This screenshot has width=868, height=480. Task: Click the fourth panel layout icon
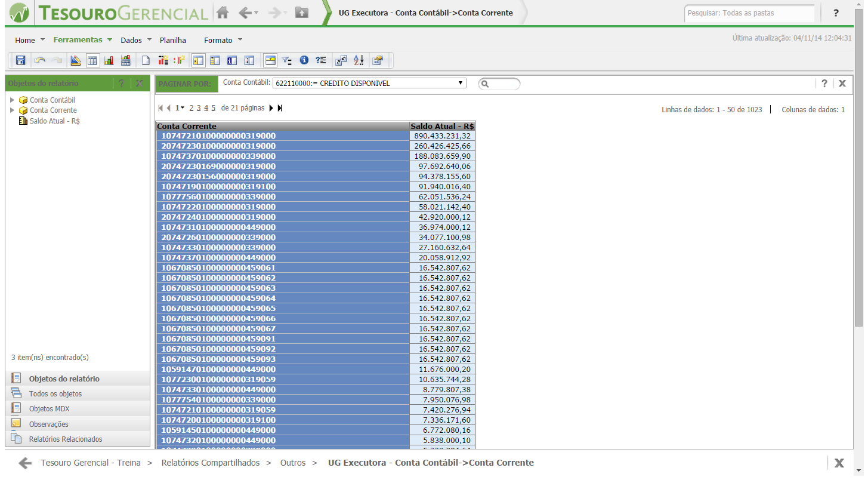click(249, 60)
